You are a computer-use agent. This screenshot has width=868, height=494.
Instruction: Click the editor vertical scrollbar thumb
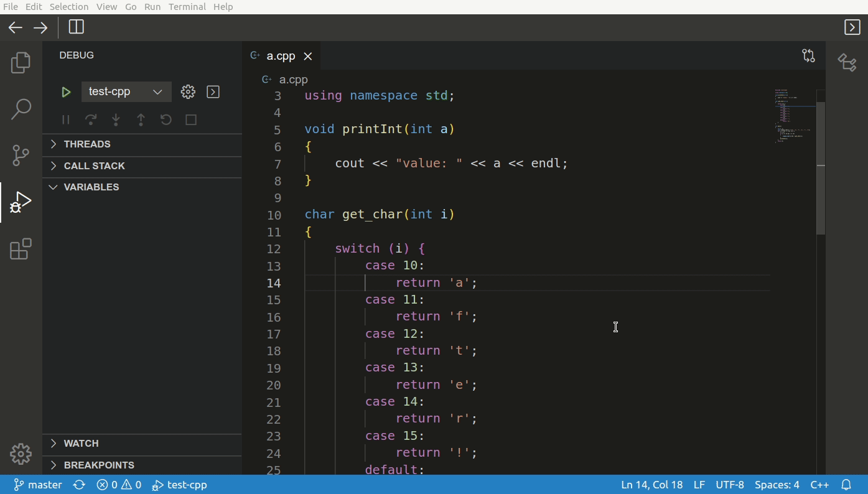point(821,168)
